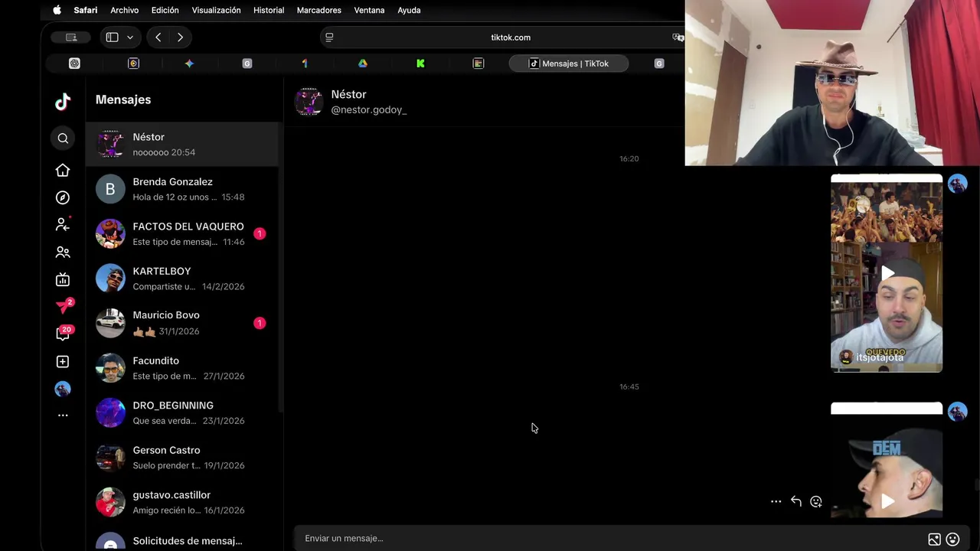The width and height of the screenshot is (980, 551).
Task: Open the KARTELBOY conversation
Action: point(182,279)
